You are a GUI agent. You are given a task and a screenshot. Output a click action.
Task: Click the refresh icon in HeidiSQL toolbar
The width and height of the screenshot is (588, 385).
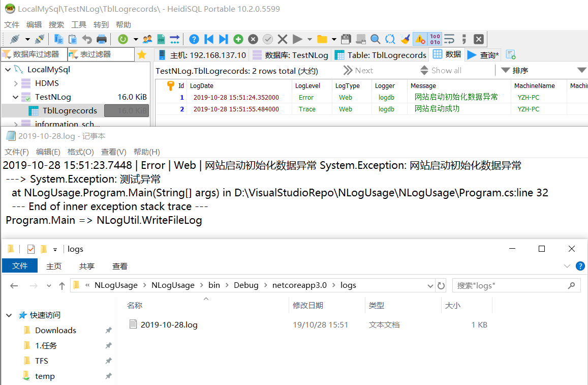(x=122, y=39)
